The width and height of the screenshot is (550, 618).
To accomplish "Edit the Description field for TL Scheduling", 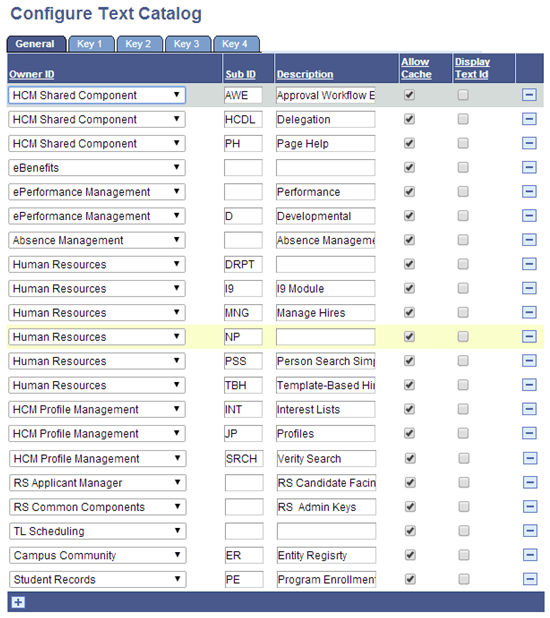I will (x=326, y=531).
